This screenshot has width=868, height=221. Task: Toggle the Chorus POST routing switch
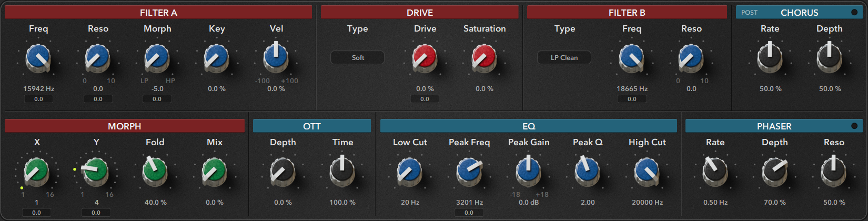coord(750,13)
